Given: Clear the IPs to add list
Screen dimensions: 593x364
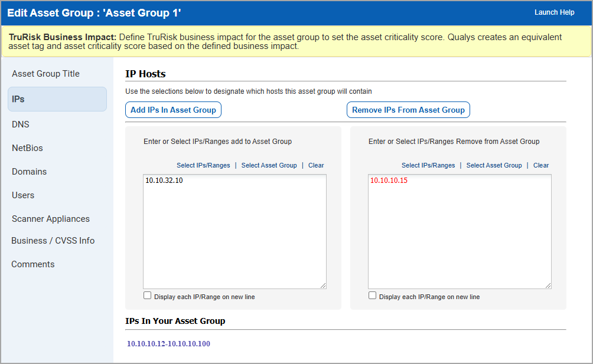Looking at the screenshot, I should pyautogui.click(x=315, y=165).
